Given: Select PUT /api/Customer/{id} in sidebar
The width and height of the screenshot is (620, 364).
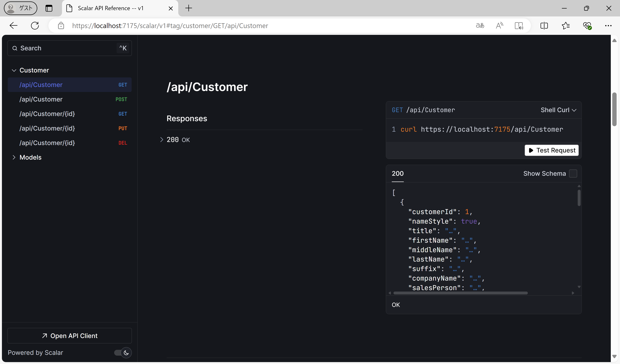Looking at the screenshot, I should (70, 128).
